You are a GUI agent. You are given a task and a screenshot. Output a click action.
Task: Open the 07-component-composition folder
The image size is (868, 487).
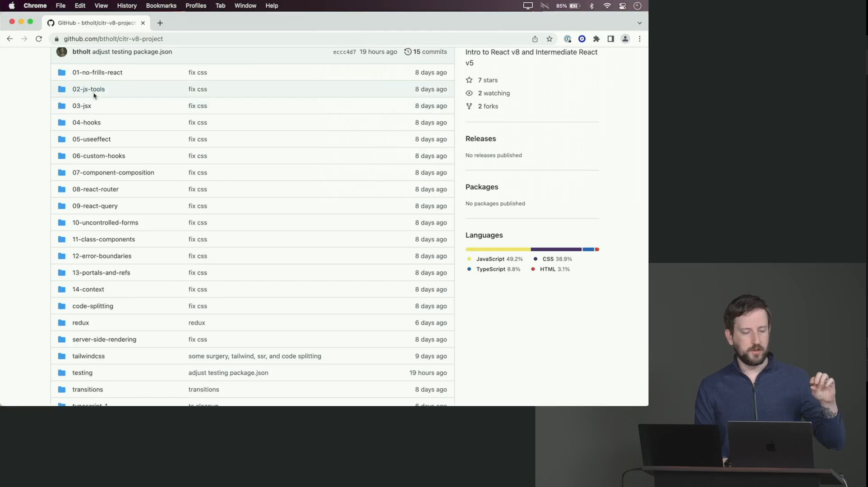click(x=113, y=172)
